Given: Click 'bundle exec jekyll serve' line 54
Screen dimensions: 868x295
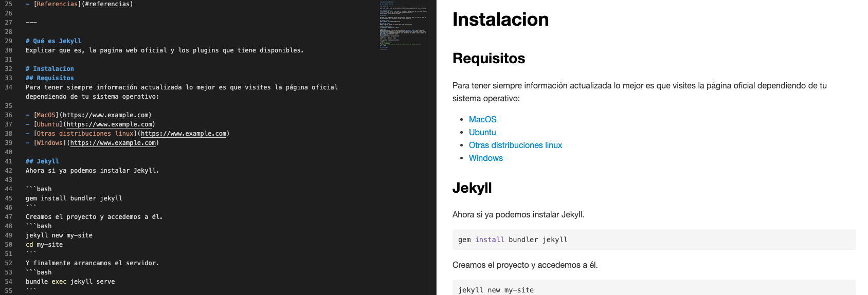Looking at the screenshot, I should 70,282.
